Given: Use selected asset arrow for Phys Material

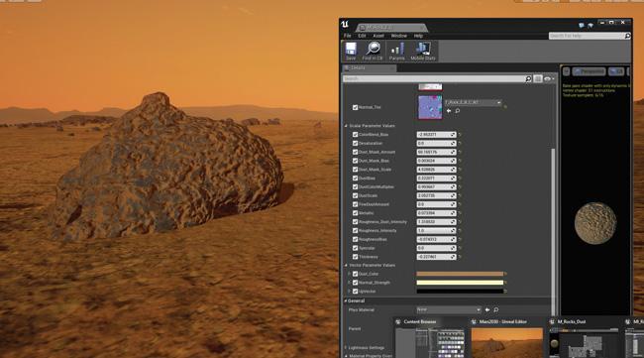Looking at the screenshot, I should pos(487,309).
